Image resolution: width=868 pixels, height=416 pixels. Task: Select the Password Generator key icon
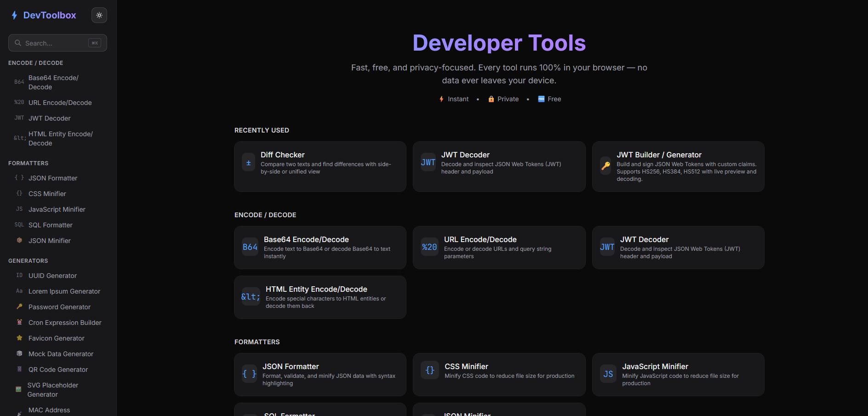coord(19,306)
